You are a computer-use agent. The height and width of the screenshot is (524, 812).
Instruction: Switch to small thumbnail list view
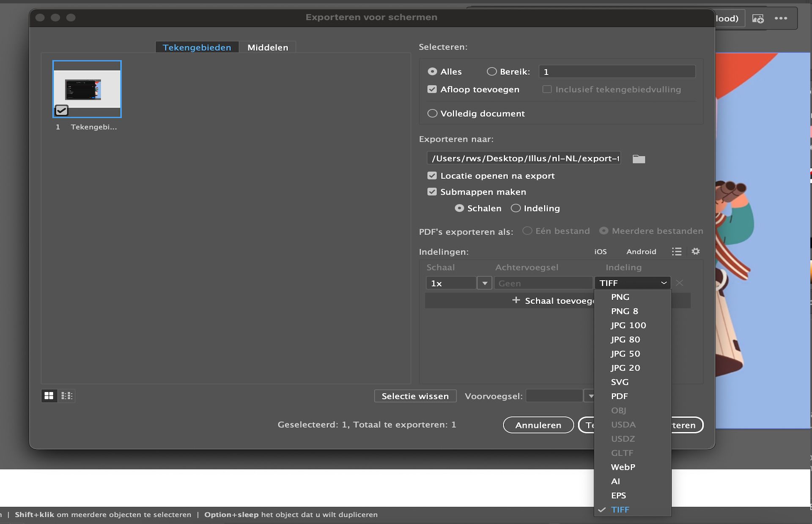tap(67, 396)
